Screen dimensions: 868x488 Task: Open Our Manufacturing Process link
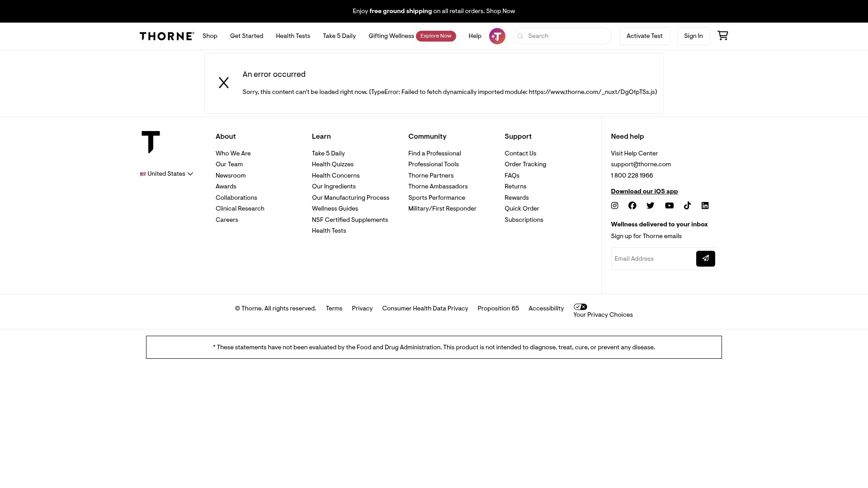pyautogui.click(x=350, y=198)
